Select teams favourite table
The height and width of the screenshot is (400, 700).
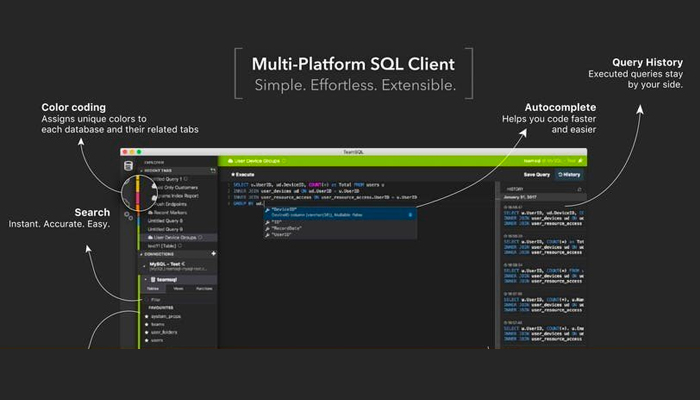[x=158, y=325]
